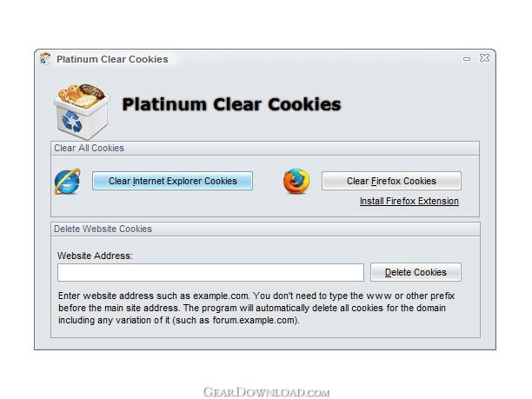Clear Internet Explorer cookies

coord(172,181)
